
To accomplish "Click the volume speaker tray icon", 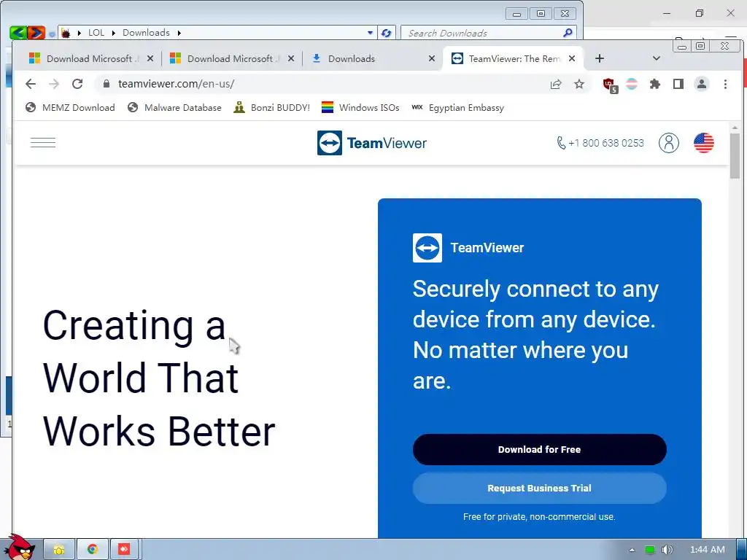I will [x=667, y=550].
